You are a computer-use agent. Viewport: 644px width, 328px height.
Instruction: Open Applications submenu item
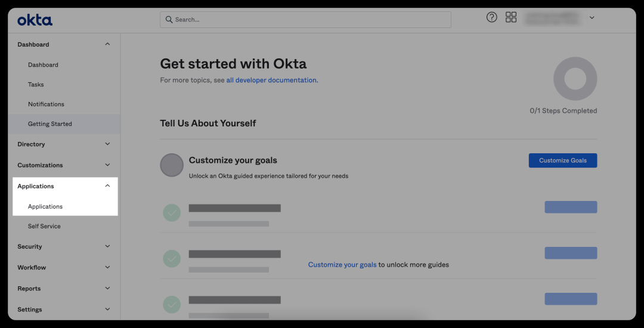coord(45,206)
